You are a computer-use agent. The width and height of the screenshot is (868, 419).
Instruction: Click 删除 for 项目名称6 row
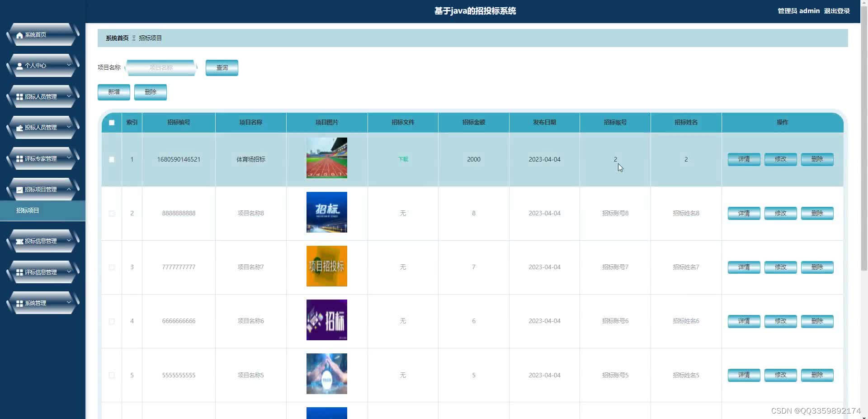coord(817,321)
